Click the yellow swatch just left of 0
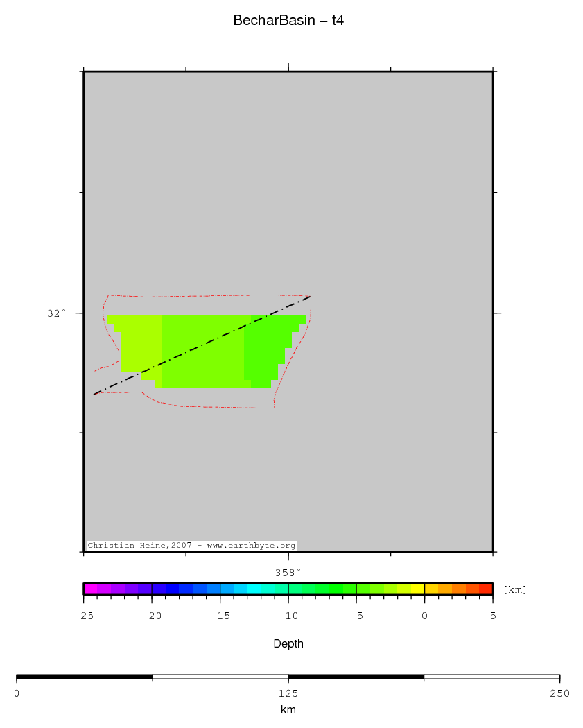583x728 pixels. pyautogui.click(x=417, y=589)
